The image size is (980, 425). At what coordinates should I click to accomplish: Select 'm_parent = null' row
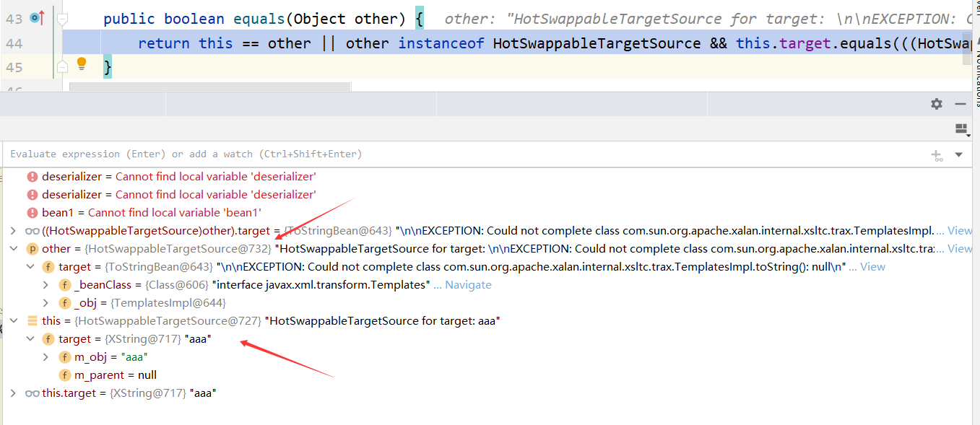pyautogui.click(x=487, y=375)
